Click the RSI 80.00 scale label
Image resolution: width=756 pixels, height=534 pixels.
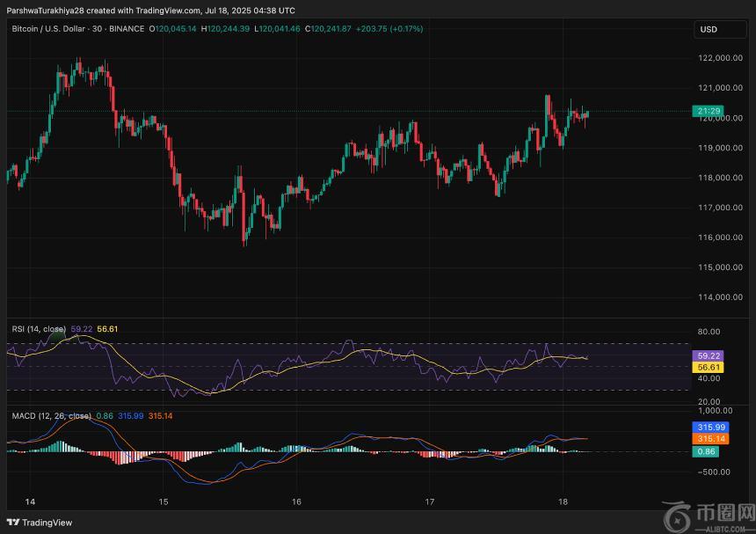(709, 332)
